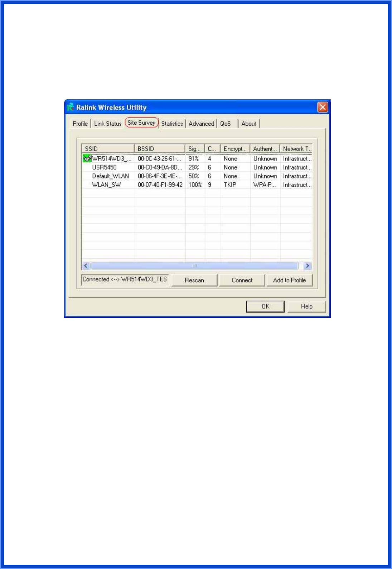The image size is (392, 569).
Task: Click the 91% signal value
Action: point(194,158)
